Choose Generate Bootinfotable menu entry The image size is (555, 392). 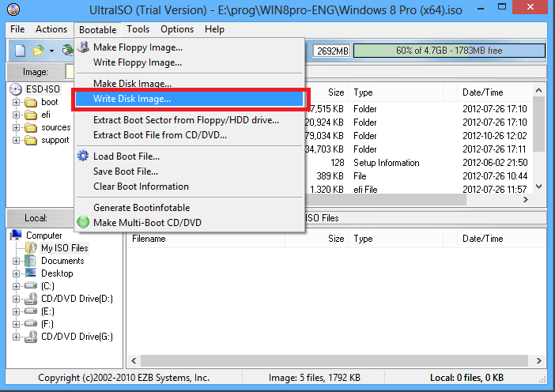pos(190,208)
